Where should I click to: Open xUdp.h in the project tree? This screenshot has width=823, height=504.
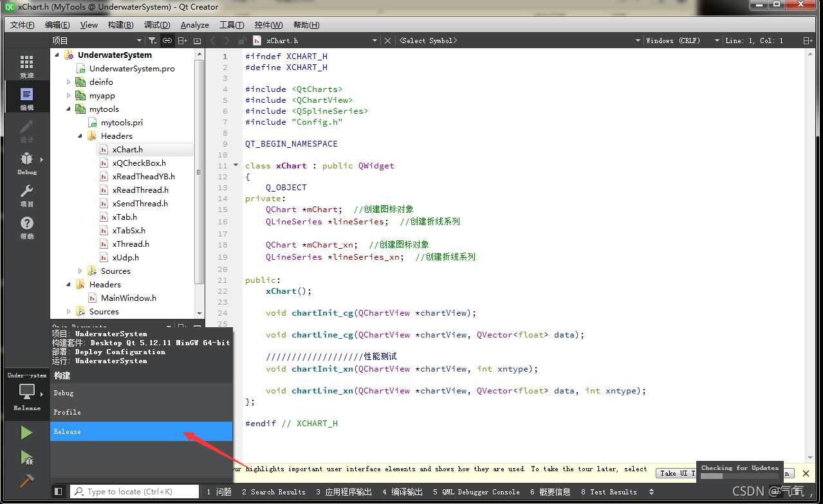[x=125, y=257]
